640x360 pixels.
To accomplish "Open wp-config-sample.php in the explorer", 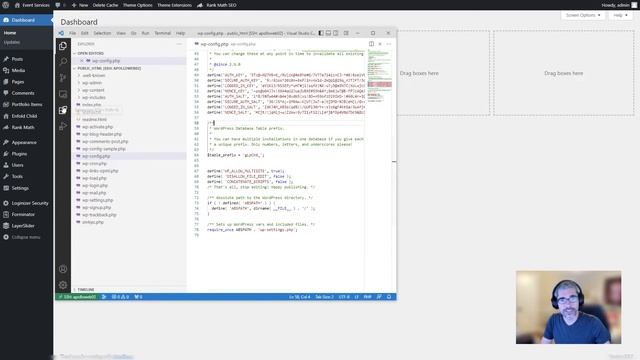I will (x=104, y=149).
